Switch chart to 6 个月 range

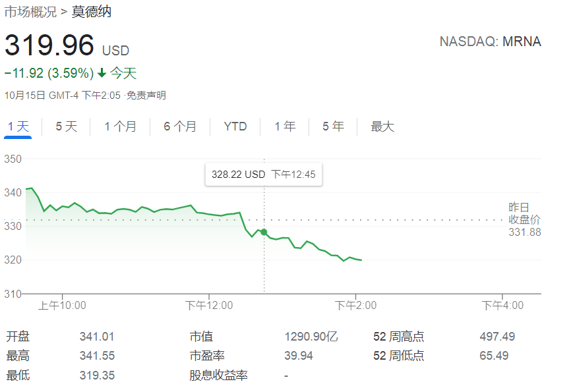[180, 126]
